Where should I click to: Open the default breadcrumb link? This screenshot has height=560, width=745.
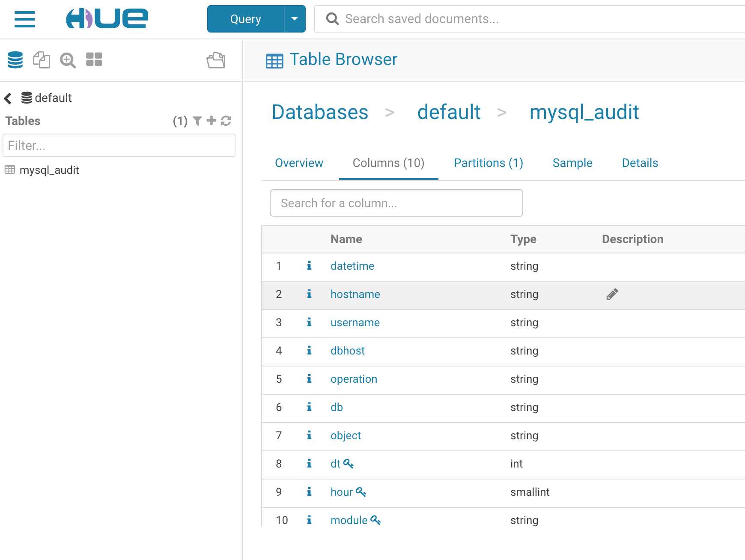point(449,112)
